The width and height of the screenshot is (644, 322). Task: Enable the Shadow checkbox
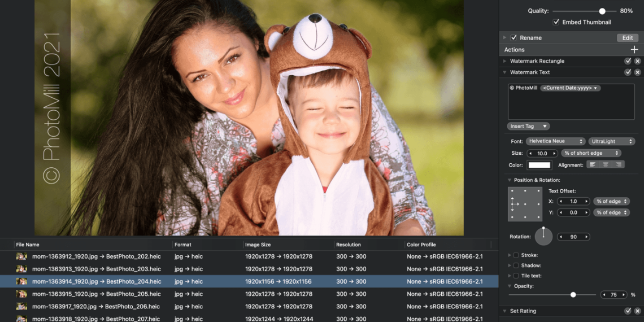coord(516,266)
